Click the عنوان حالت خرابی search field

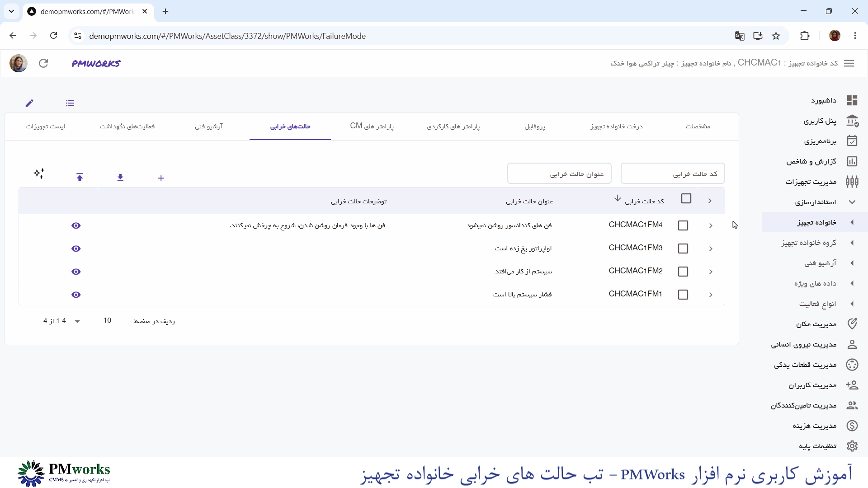[x=559, y=174]
